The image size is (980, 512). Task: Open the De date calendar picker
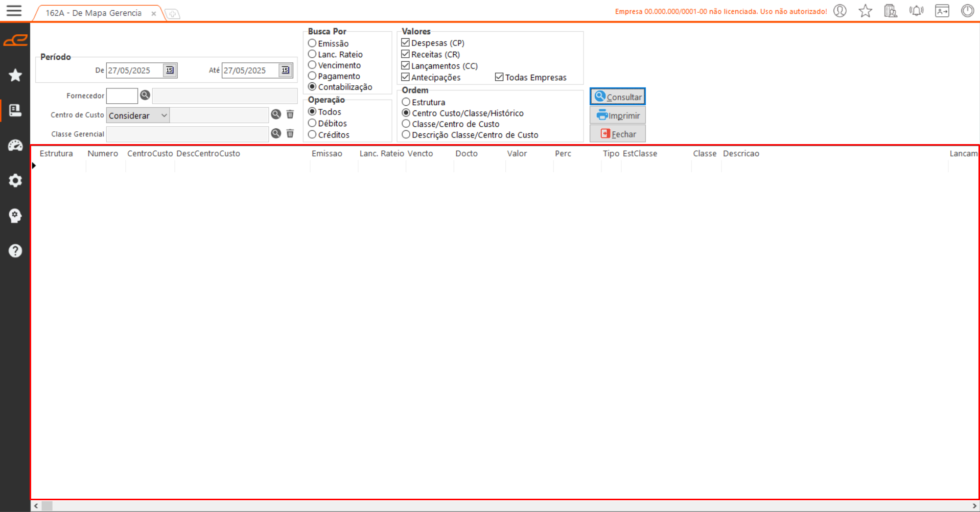(x=170, y=71)
